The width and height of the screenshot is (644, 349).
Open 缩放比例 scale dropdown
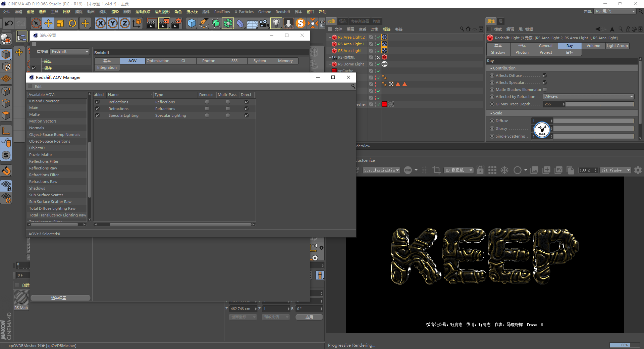coord(276,317)
